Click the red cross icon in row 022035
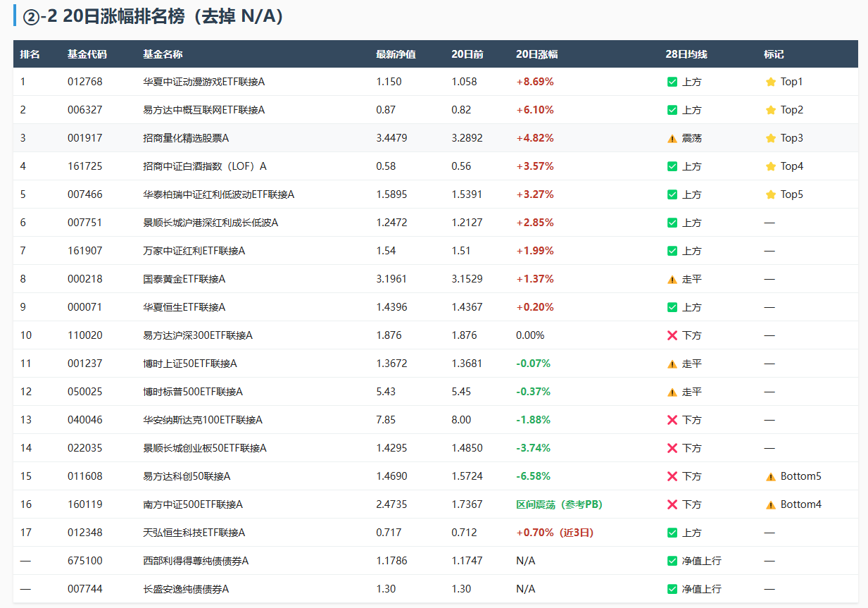This screenshot has height=608, width=868. (672, 448)
